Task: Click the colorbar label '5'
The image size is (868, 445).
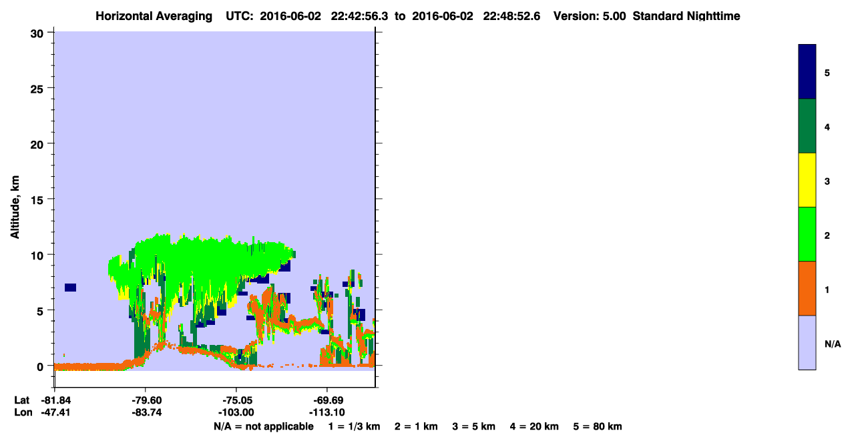Action: pyautogui.click(x=827, y=73)
